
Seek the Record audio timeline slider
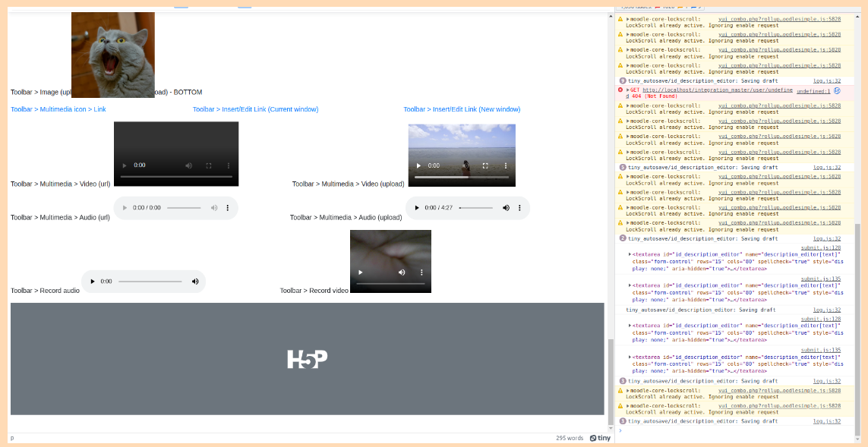pyautogui.click(x=150, y=282)
